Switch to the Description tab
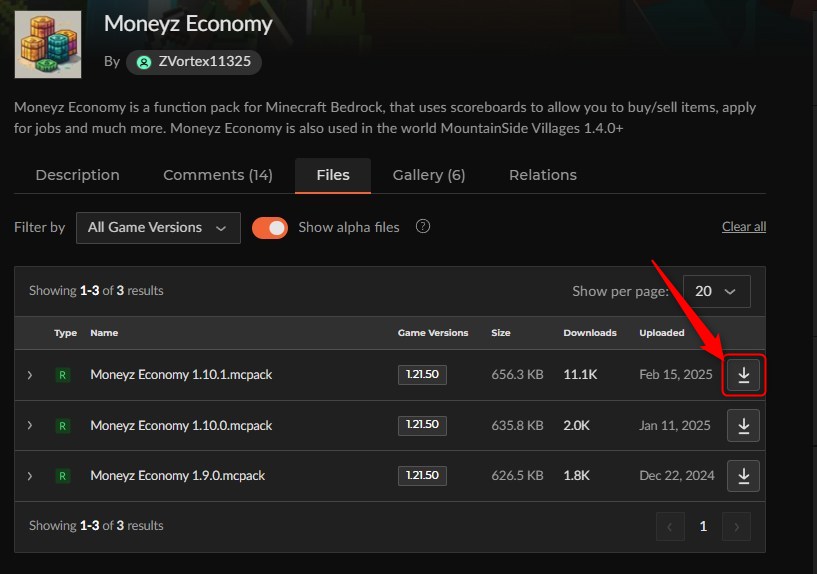817x574 pixels. click(78, 175)
